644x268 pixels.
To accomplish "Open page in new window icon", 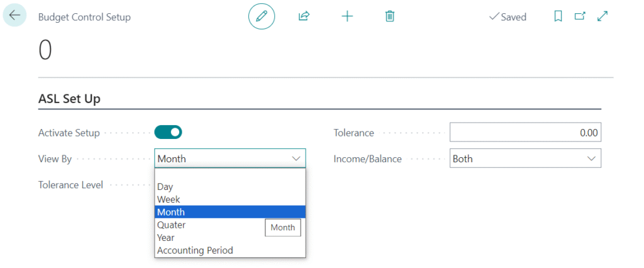I will (x=580, y=17).
